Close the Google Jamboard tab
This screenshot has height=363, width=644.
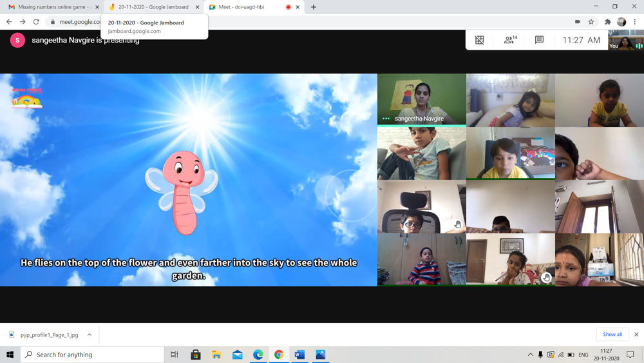point(198,7)
